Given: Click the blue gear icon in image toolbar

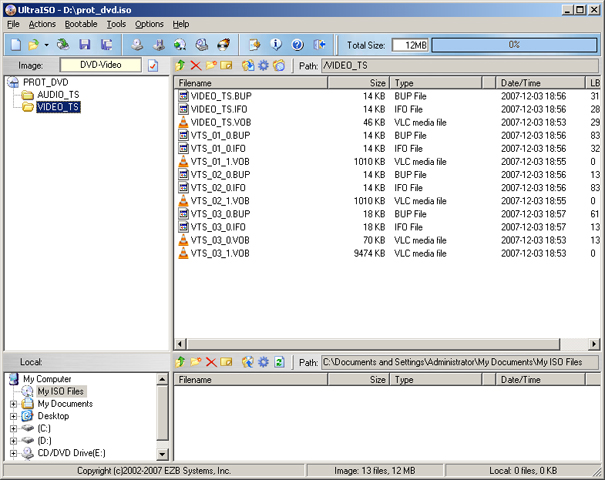Looking at the screenshot, I should pos(263,65).
